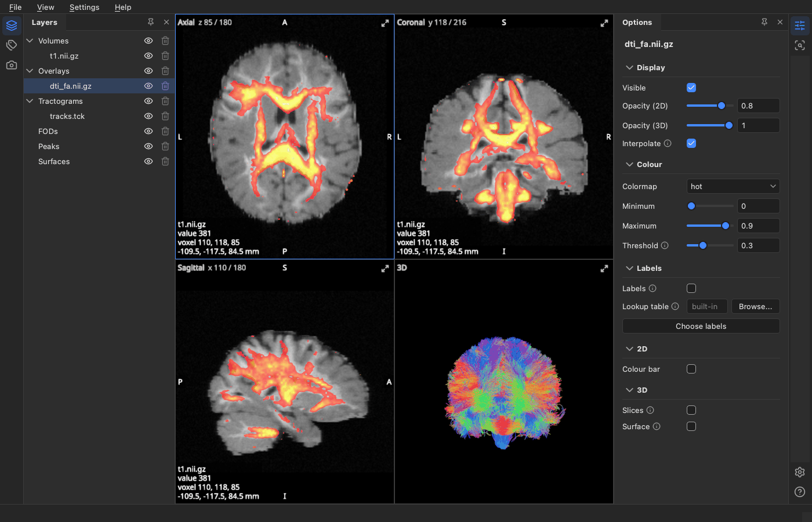The image size is (812, 522).
Task: Click the Maximum value field 0.9
Action: coord(759,226)
